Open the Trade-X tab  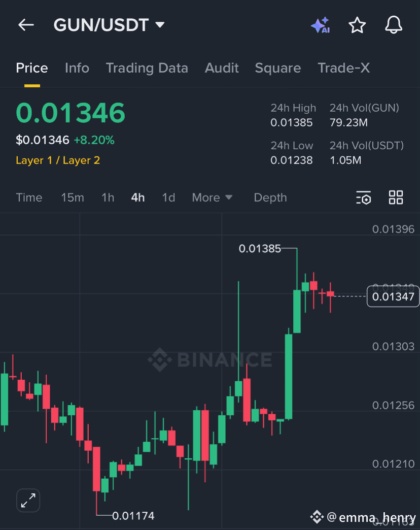coord(344,68)
